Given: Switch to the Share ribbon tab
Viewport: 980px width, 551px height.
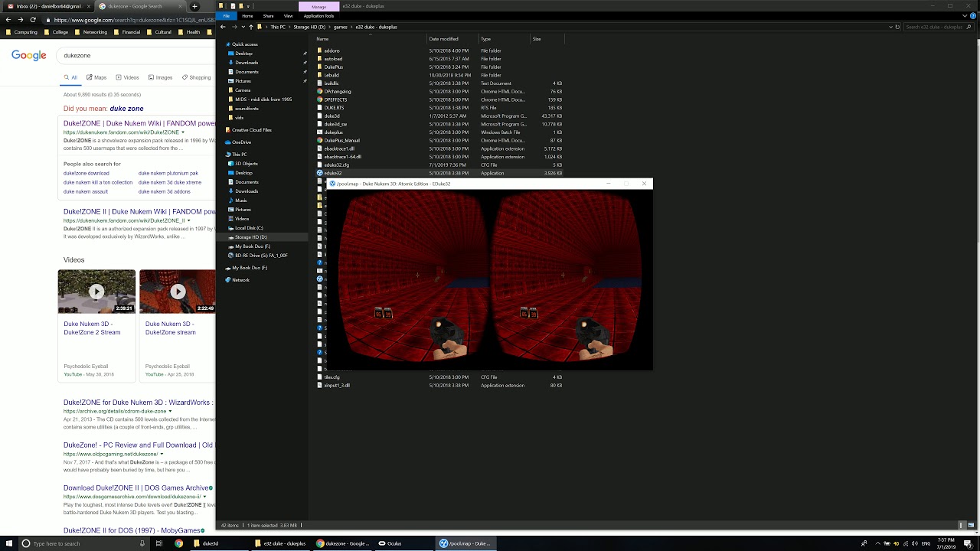Looking at the screenshot, I should pyautogui.click(x=268, y=16).
